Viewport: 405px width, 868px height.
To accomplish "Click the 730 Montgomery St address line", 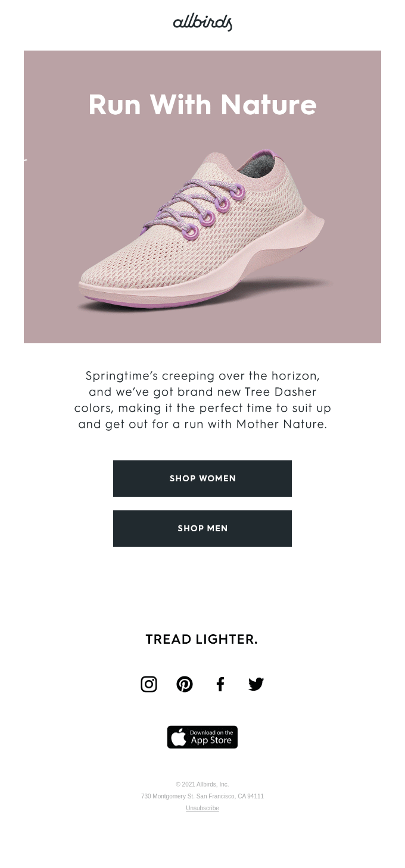I will click(x=202, y=796).
